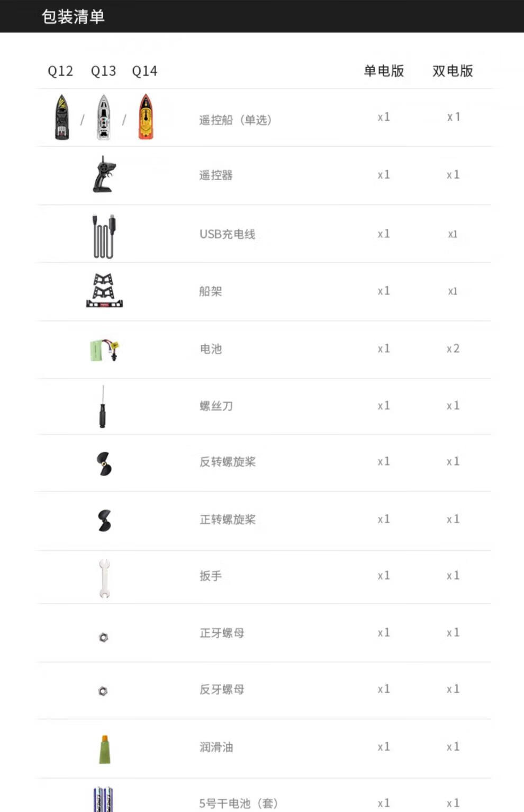
Task: Click the 正牙螺母 nut icon
Action: 104,637
